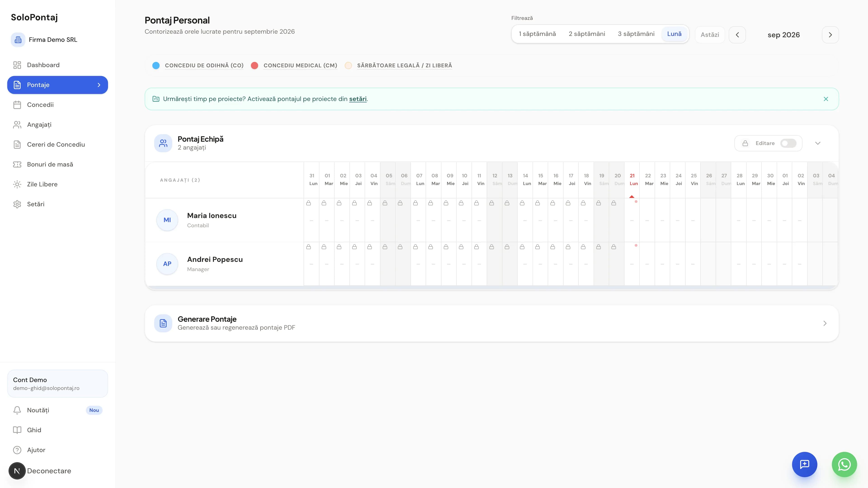Click Deconectare to log out

pyautogui.click(x=49, y=471)
